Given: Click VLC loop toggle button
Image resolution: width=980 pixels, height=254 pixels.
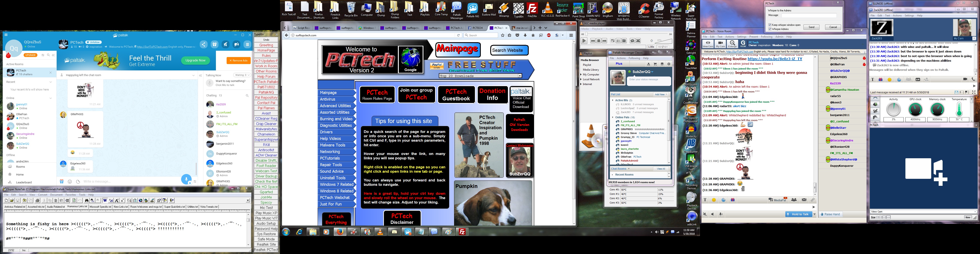Looking at the screenshot, I should point(632,41).
